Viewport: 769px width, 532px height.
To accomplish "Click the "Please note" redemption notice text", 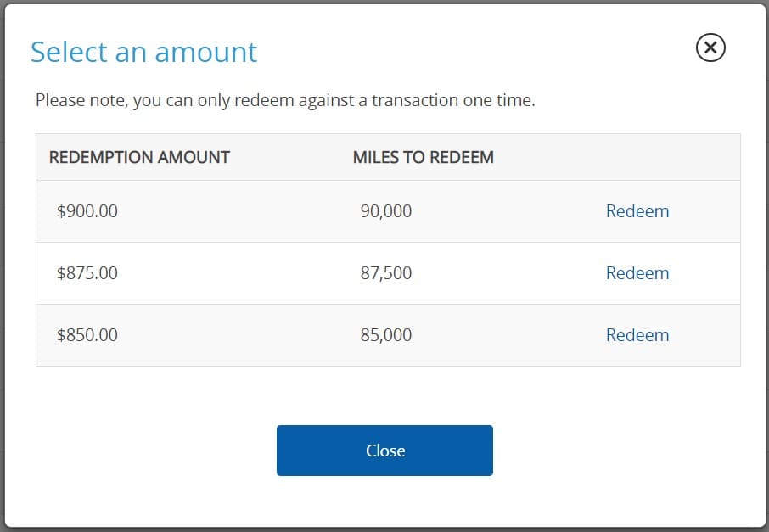I will tap(285, 100).
